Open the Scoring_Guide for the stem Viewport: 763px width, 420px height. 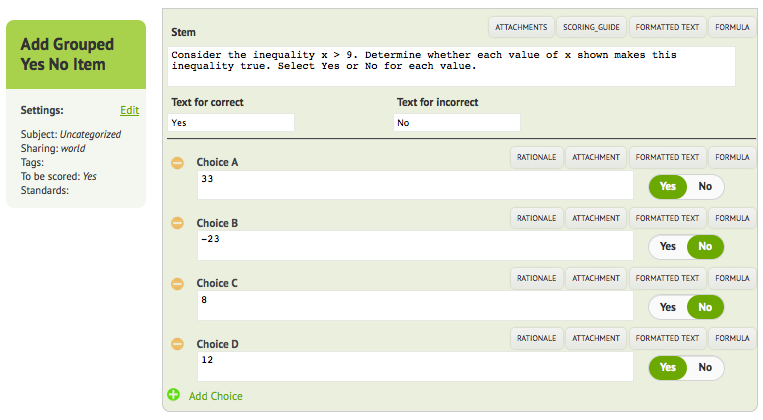click(x=591, y=27)
